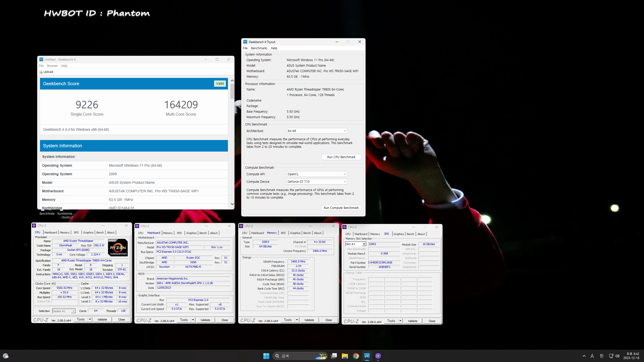This screenshot has width=644, height=362.
Task: Click the network tray icon
Action: click(611, 356)
